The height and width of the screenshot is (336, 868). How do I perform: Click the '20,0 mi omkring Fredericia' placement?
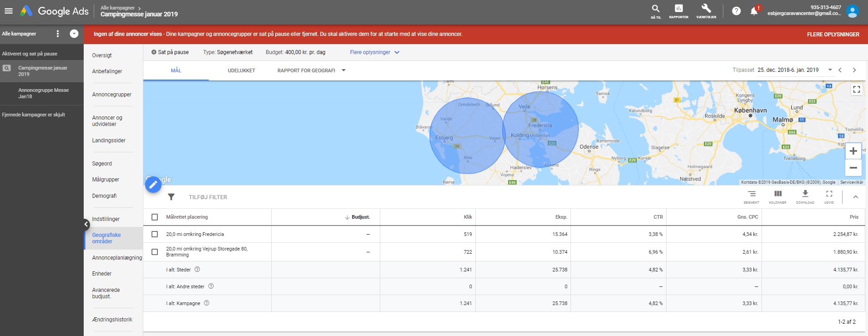point(195,234)
